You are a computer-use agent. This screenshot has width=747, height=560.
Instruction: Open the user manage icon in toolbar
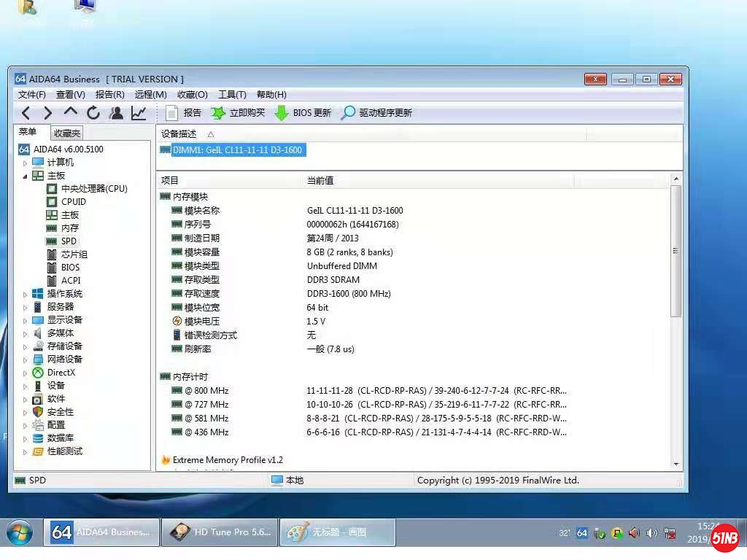click(116, 113)
